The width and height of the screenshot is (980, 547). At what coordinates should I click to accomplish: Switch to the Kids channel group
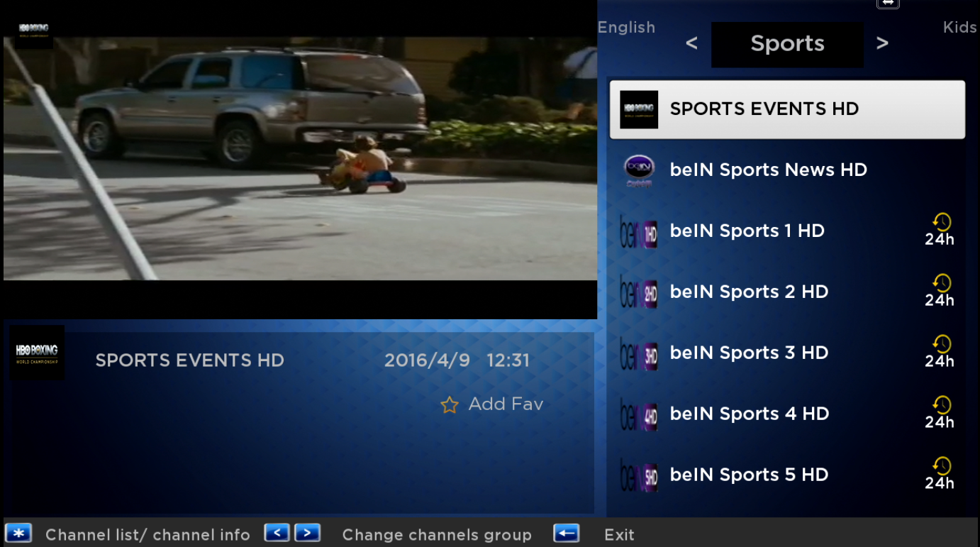point(959,28)
